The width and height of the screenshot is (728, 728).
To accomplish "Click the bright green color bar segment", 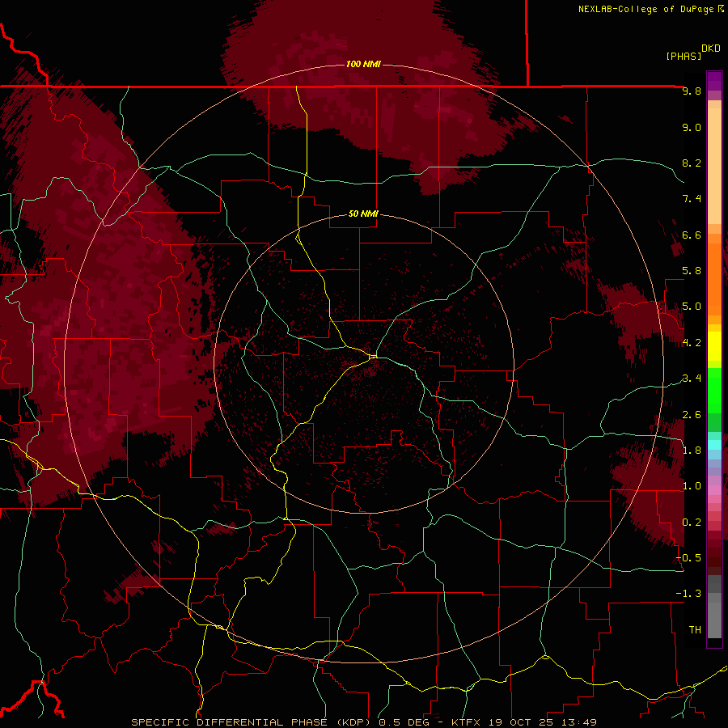I will pyautogui.click(x=714, y=391).
